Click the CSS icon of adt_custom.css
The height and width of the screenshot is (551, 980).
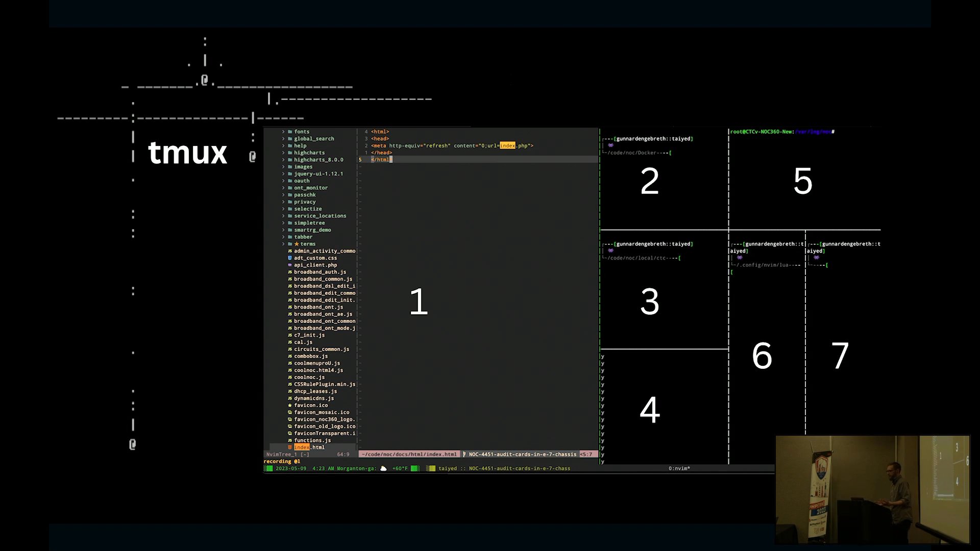click(x=290, y=258)
